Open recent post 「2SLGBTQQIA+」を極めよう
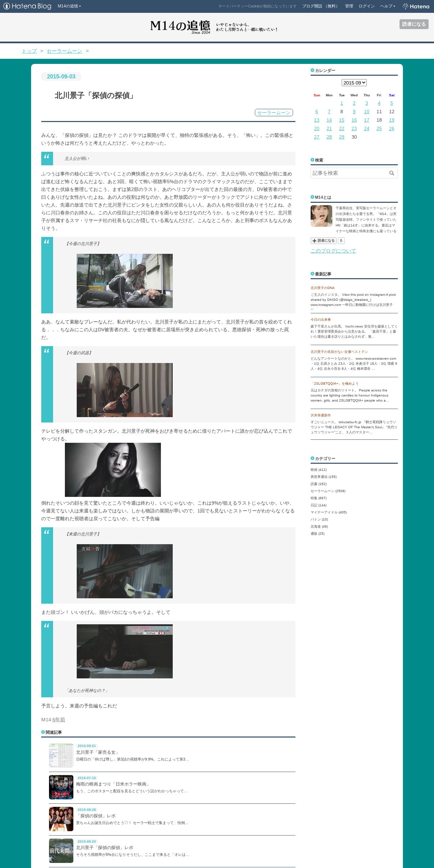The height and width of the screenshot is (868, 434). click(334, 384)
